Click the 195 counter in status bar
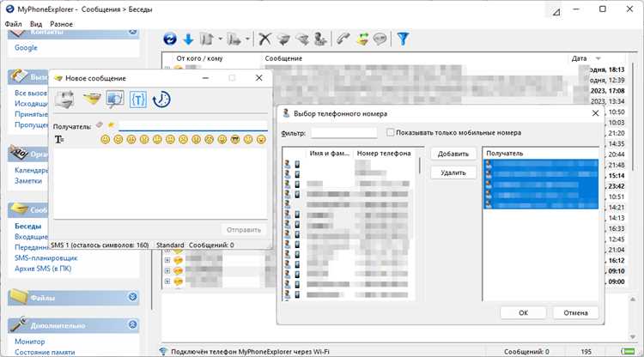 (x=586, y=352)
